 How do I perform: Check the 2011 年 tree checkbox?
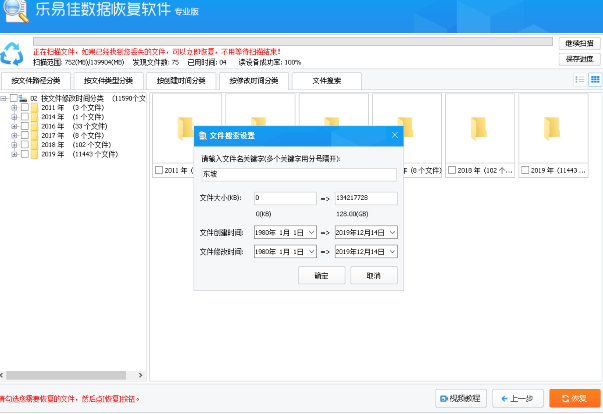point(25,108)
